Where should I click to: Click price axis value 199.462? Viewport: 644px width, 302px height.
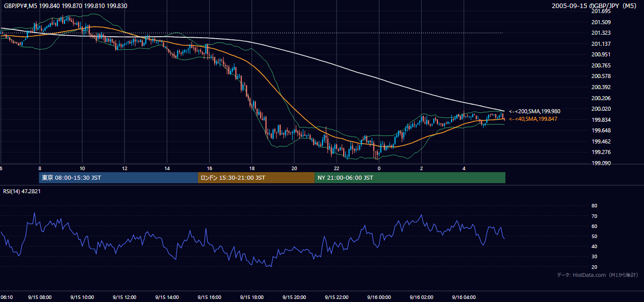600,141
